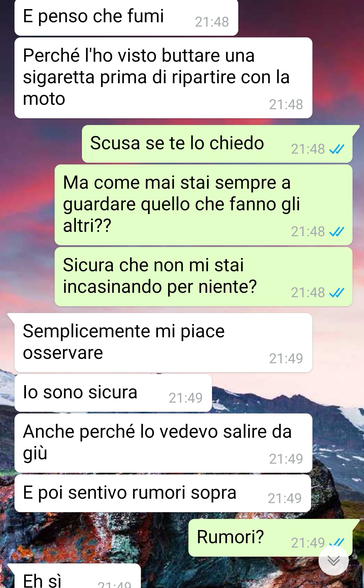Click 21:49 timestamp on 'Io sono sicura'
364x588 pixels.
pos(186,398)
